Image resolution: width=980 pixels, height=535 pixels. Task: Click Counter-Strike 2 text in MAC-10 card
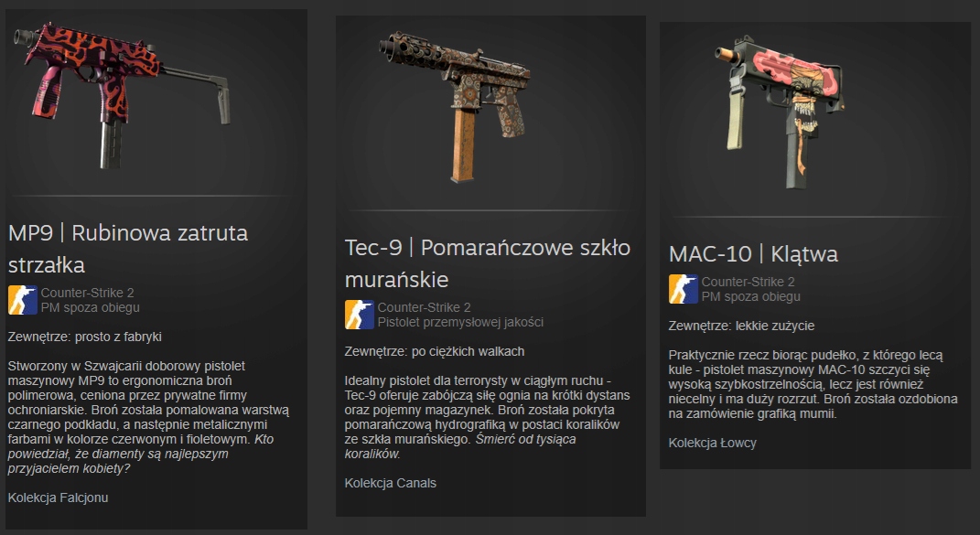[748, 282]
